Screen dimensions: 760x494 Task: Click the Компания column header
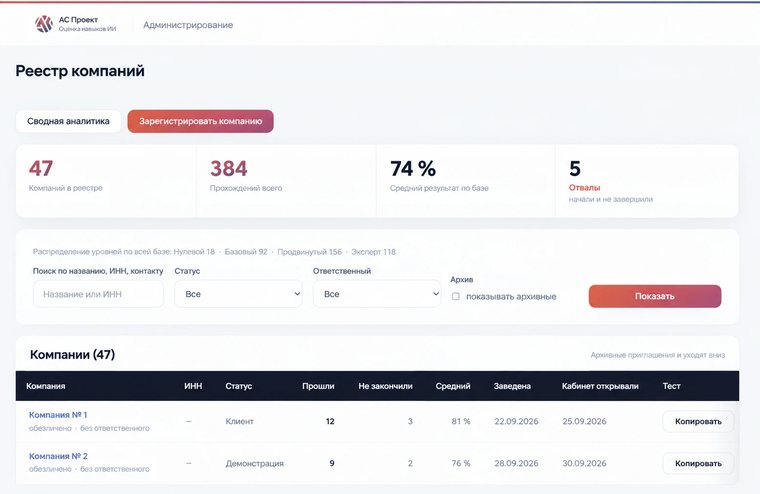[x=46, y=386]
